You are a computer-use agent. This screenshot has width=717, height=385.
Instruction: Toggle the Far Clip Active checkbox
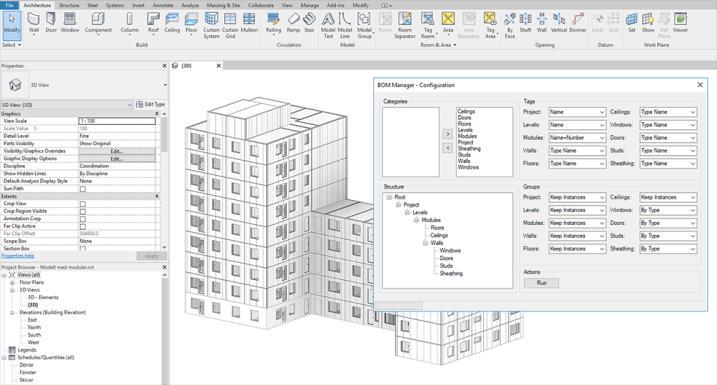click(83, 226)
